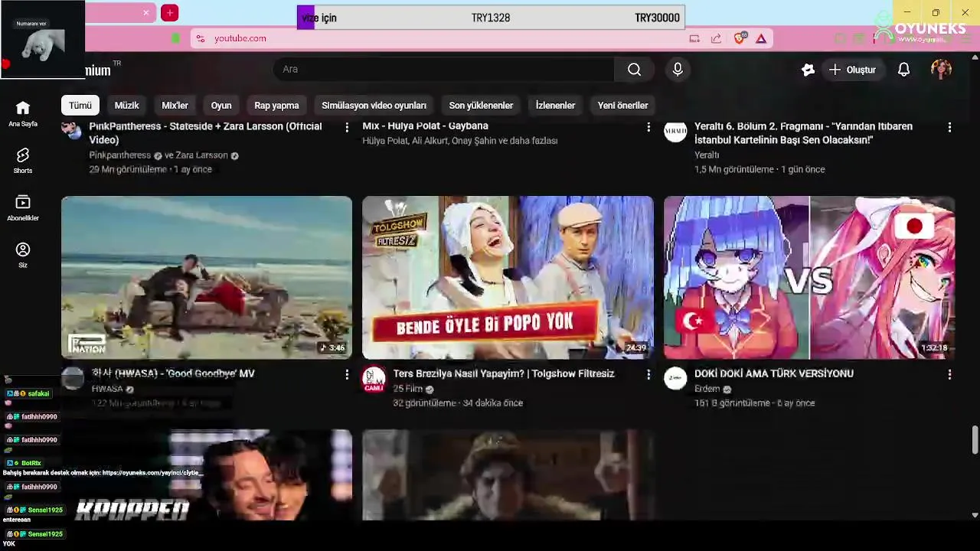980x551 pixels.
Task: Open options for Mix - Hülya Polat
Action: tap(648, 127)
